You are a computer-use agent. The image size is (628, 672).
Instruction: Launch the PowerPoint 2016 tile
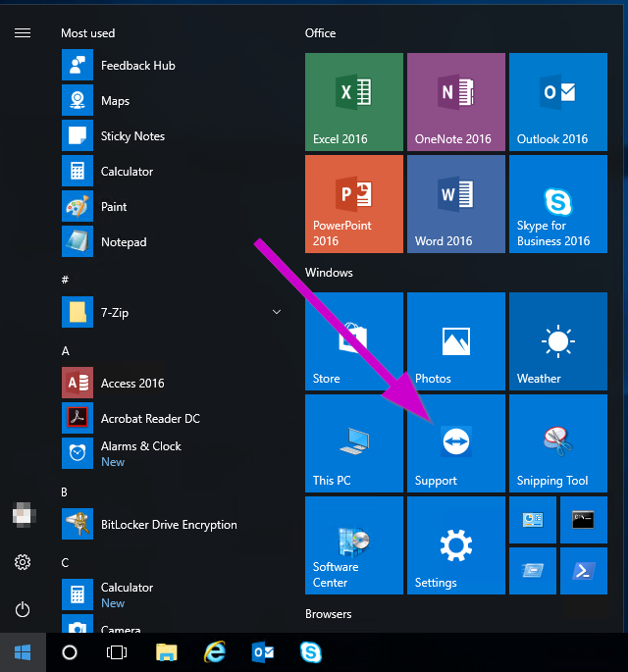tap(354, 204)
